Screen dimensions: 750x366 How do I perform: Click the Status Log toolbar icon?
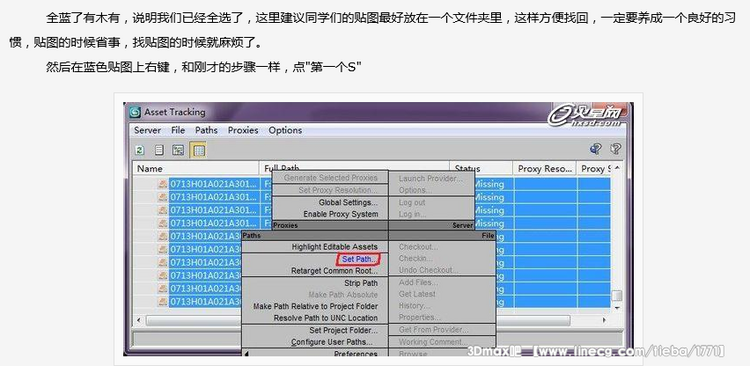coord(159,150)
